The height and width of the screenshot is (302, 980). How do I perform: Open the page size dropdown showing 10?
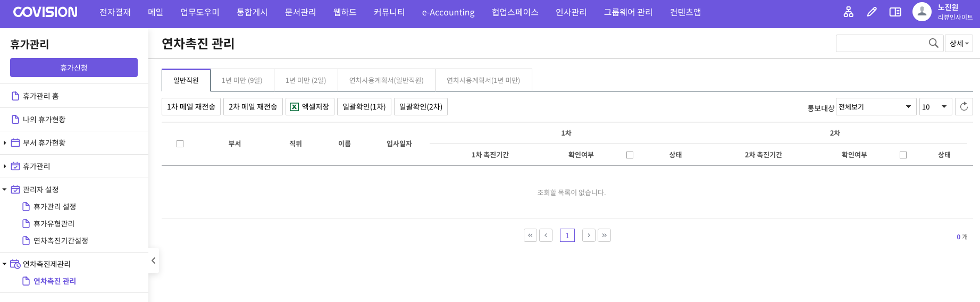pos(935,107)
